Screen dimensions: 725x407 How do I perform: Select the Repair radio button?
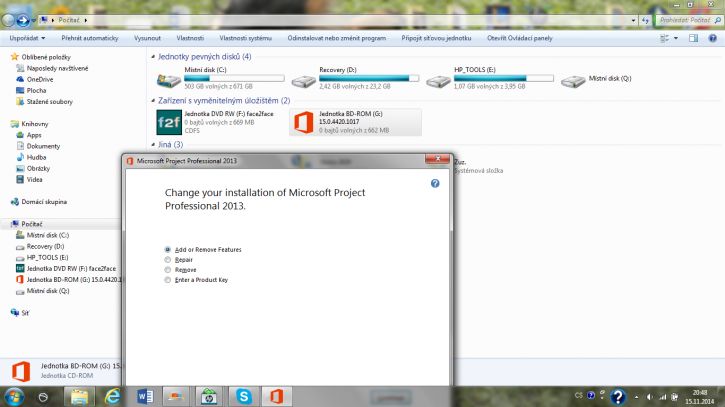[167, 259]
